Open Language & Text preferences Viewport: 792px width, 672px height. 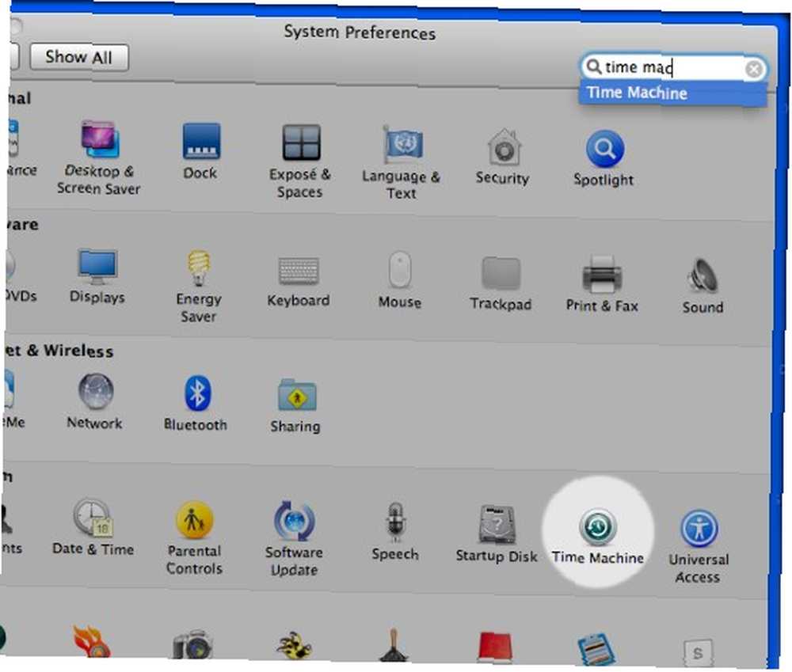tap(402, 162)
